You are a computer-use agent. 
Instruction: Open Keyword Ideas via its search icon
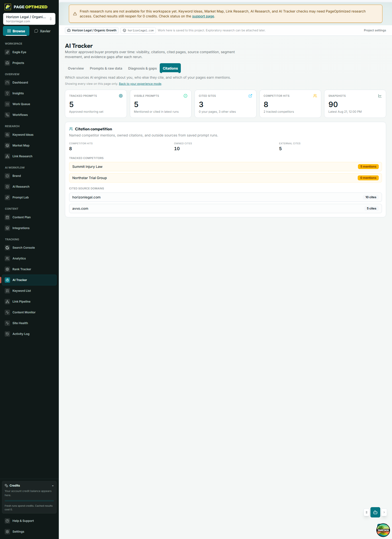[7, 135]
